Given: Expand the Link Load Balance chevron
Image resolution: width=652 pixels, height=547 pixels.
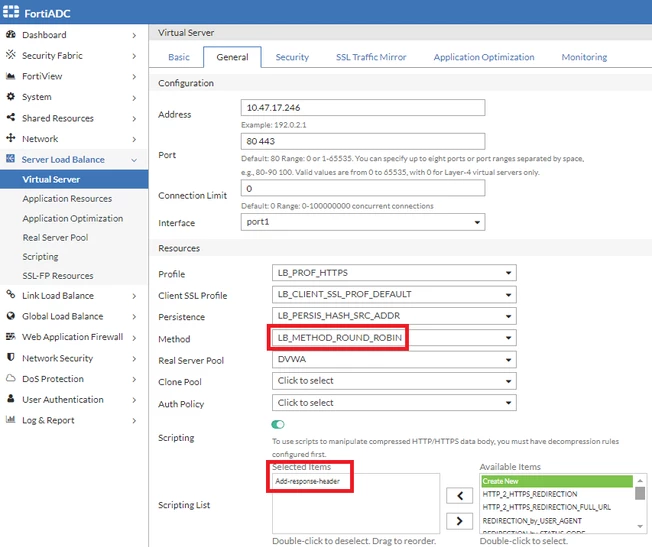Looking at the screenshot, I should click(x=134, y=296).
